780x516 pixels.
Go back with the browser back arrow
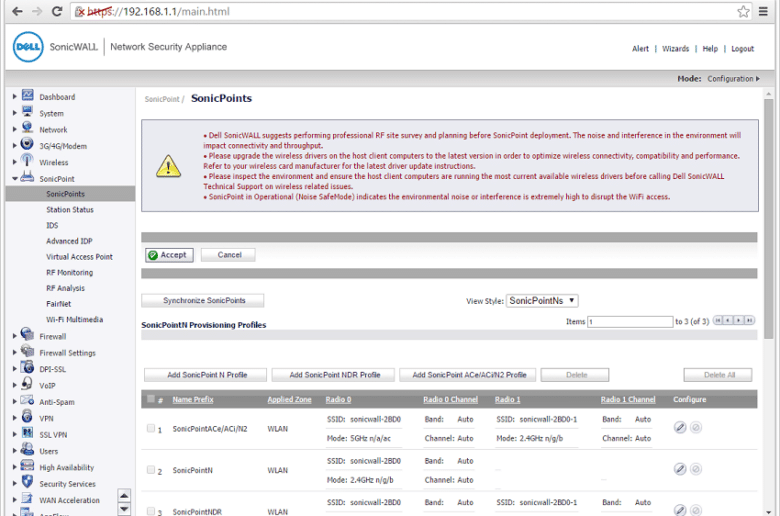[x=17, y=11]
